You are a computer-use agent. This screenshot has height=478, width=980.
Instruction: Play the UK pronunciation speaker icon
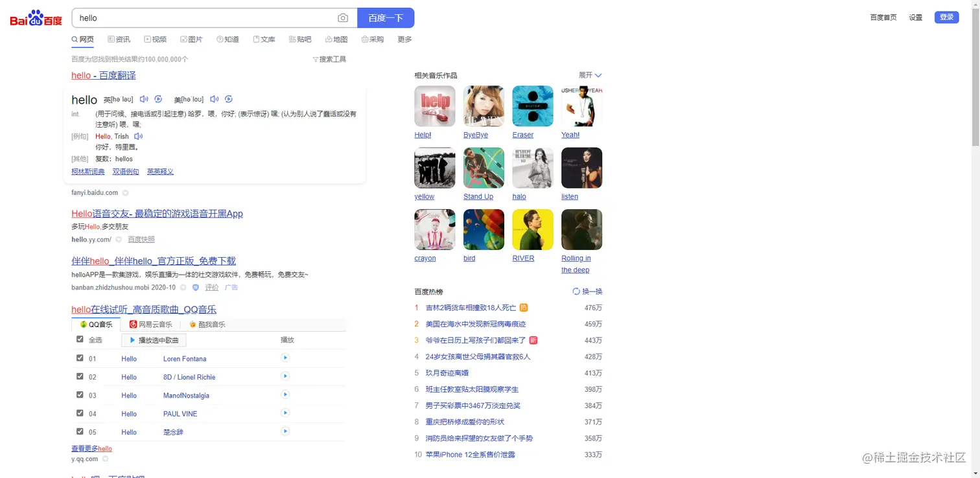[x=144, y=99]
